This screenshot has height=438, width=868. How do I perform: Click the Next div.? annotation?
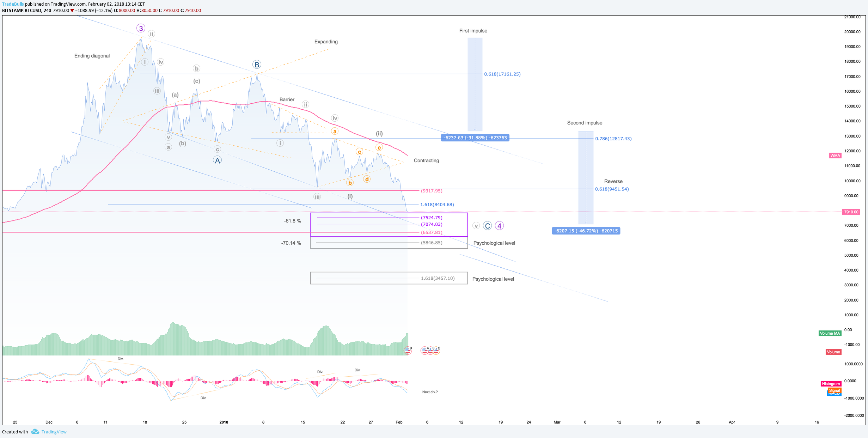(x=430, y=392)
